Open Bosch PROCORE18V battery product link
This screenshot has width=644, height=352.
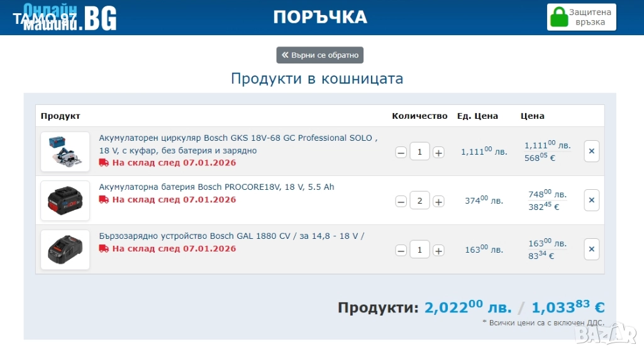(216, 187)
